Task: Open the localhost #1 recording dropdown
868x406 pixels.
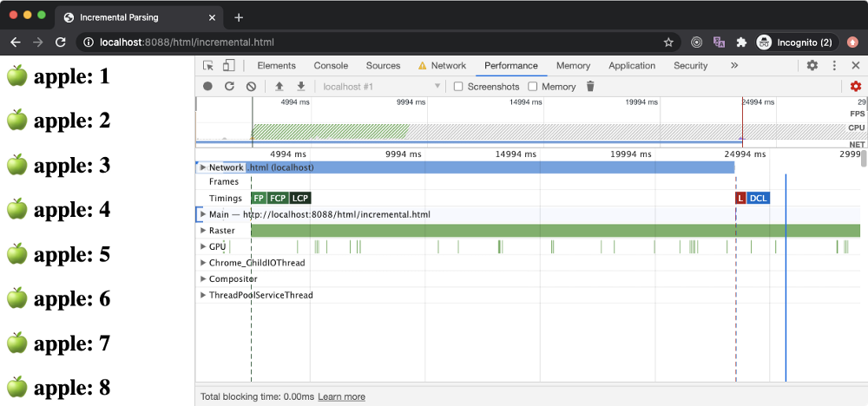Action: point(381,86)
